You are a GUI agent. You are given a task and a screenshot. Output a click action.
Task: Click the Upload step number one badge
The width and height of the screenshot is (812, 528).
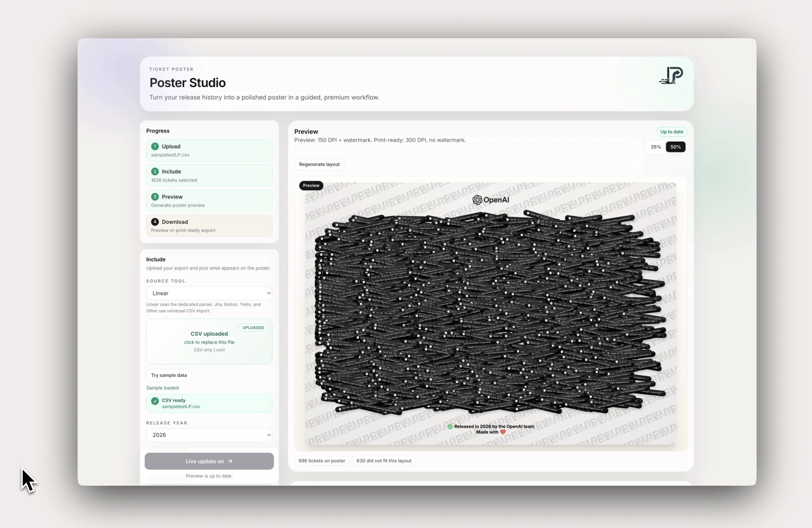tap(155, 146)
